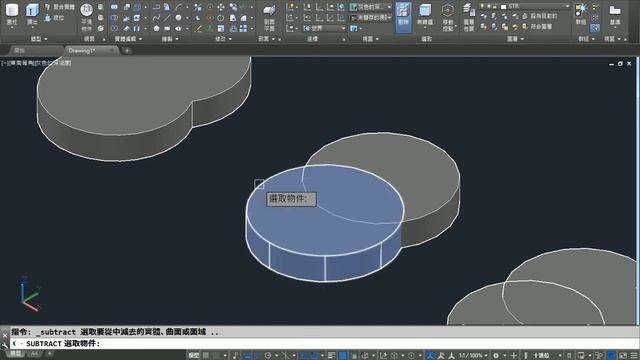This screenshot has height=360, width=640.
Task: Click the command line customize wrench icon
Action: pyautogui.click(x=4, y=345)
